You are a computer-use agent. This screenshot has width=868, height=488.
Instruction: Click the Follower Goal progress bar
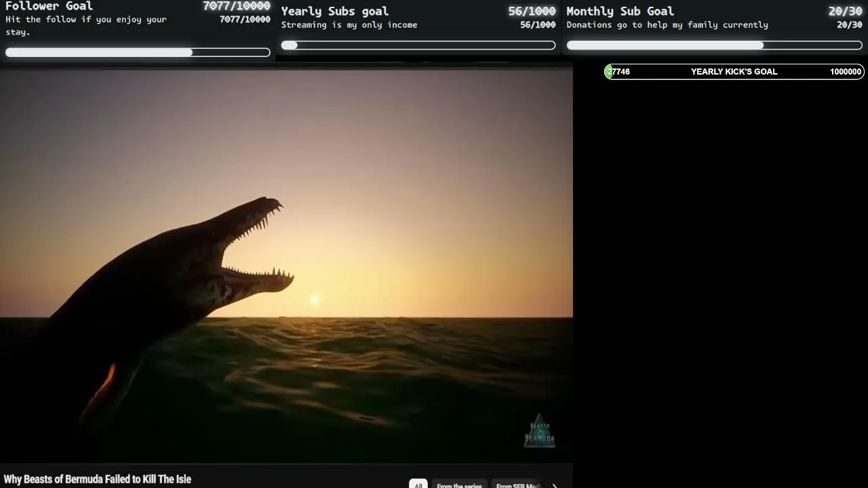coord(138,52)
